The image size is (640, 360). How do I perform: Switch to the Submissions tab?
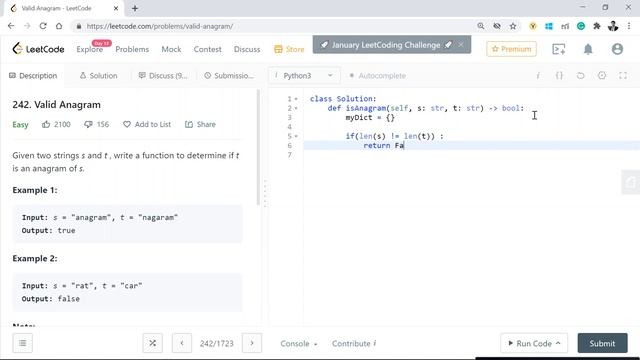click(x=229, y=76)
